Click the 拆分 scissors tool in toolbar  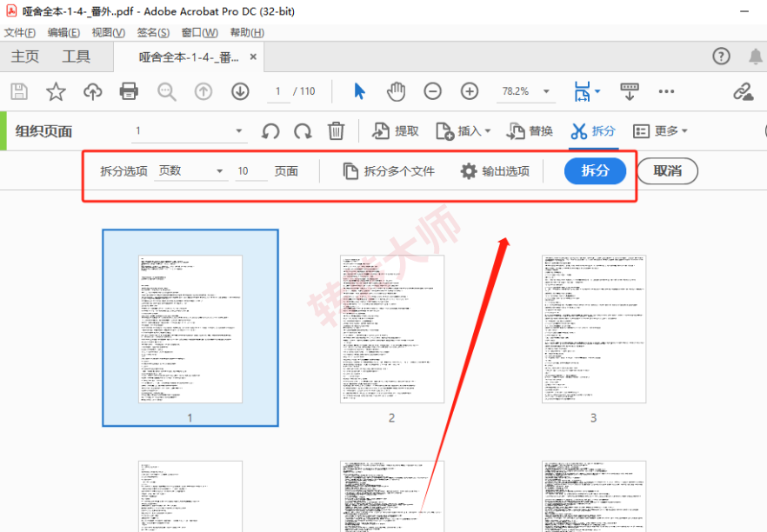[x=593, y=131]
